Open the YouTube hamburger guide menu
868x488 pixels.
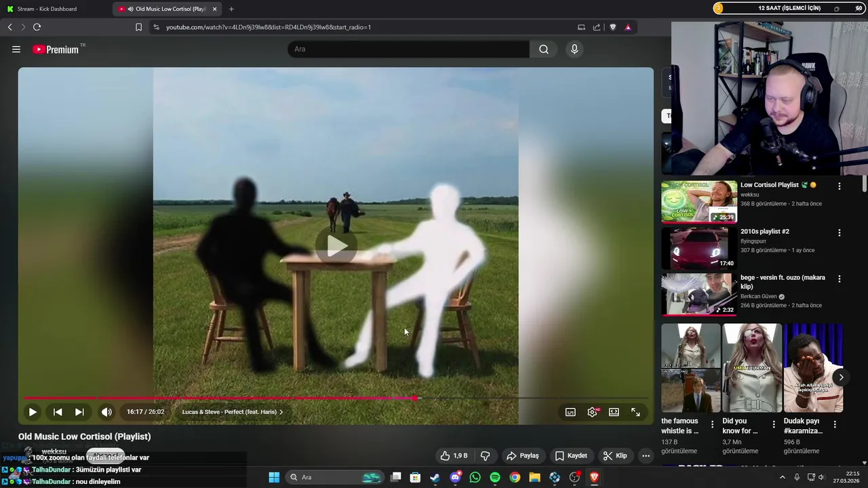(x=16, y=49)
